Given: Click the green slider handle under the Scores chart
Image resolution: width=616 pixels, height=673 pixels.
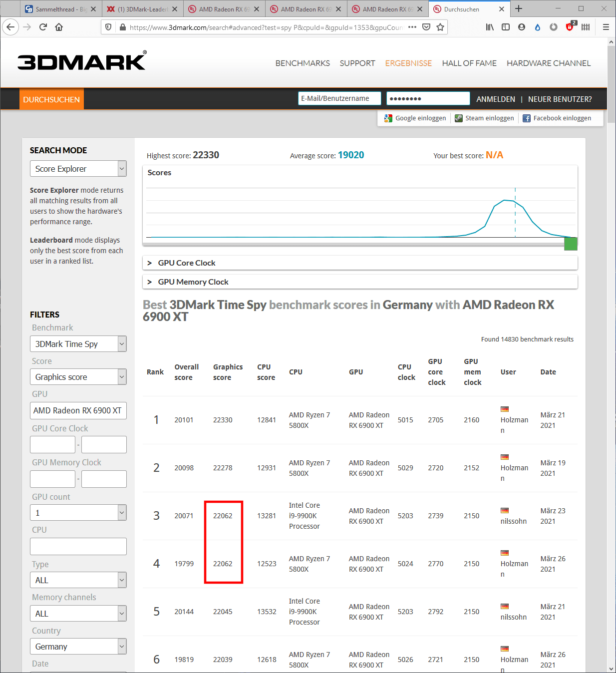Looking at the screenshot, I should point(571,244).
